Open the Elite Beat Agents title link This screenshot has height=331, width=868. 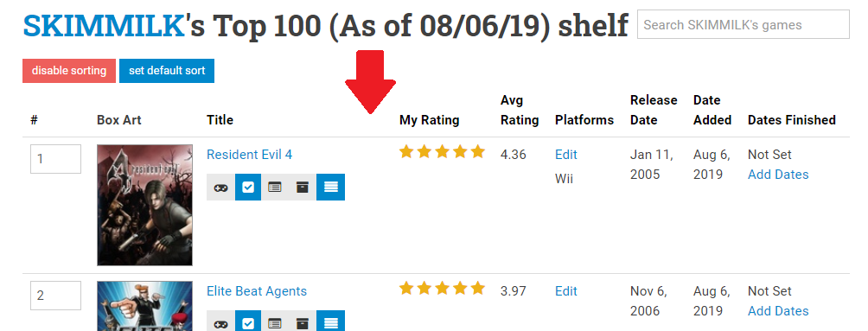[256, 291]
